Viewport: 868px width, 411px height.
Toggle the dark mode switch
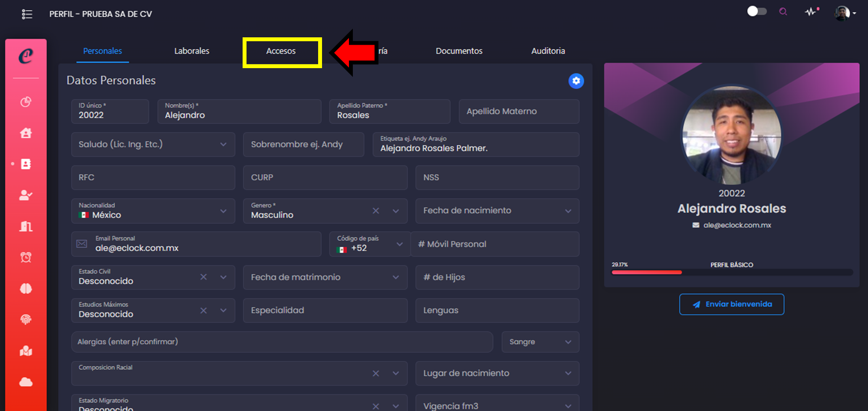[x=757, y=11]
